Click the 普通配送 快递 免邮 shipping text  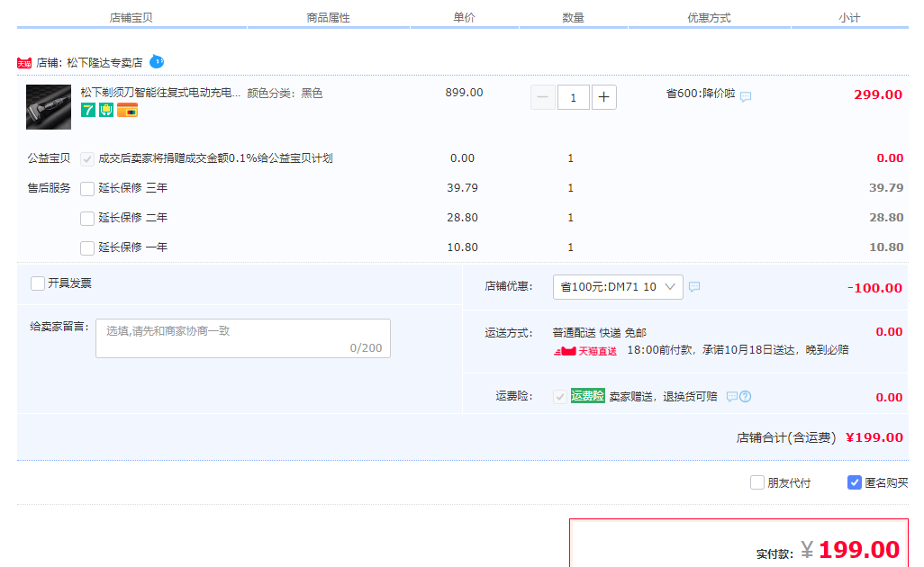pyautogui.click(x=599, y=333)
